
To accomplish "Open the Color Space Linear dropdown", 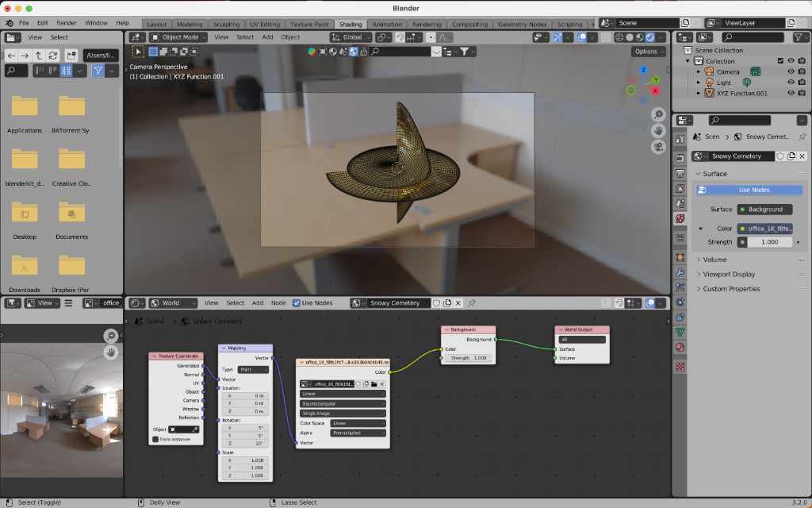I will point(358,423).
